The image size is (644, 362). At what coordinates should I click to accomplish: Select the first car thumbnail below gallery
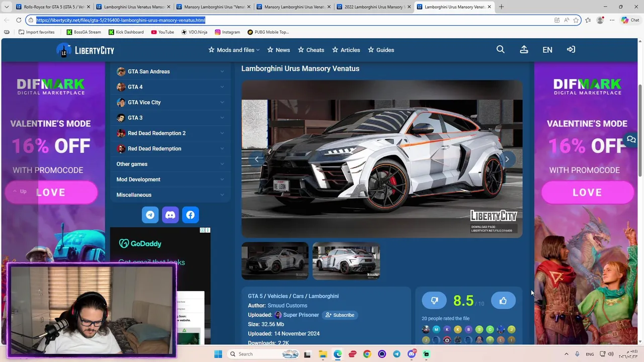pos(275,261)
